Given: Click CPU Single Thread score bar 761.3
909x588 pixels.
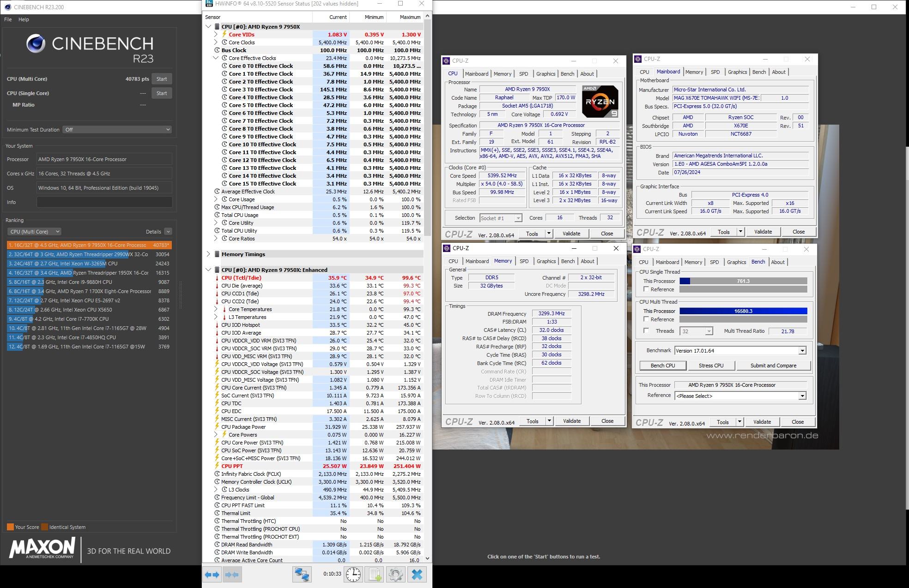Looking at the screenshot, I should pyautogui.click(x=743, y=281).
